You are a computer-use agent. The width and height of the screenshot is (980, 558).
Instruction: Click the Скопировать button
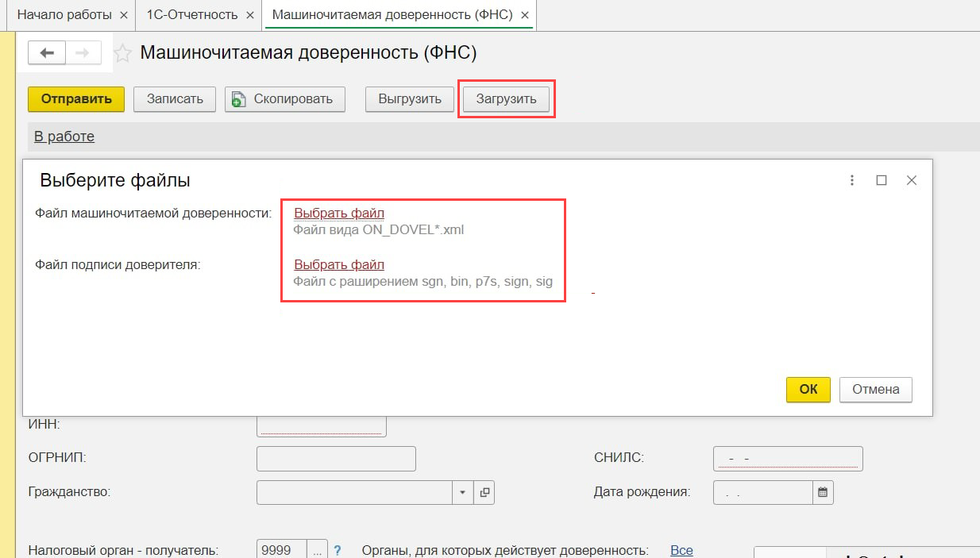[x=284, y=99]
